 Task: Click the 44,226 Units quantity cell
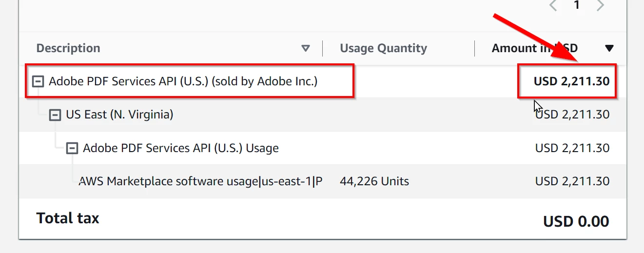point(374,181)
